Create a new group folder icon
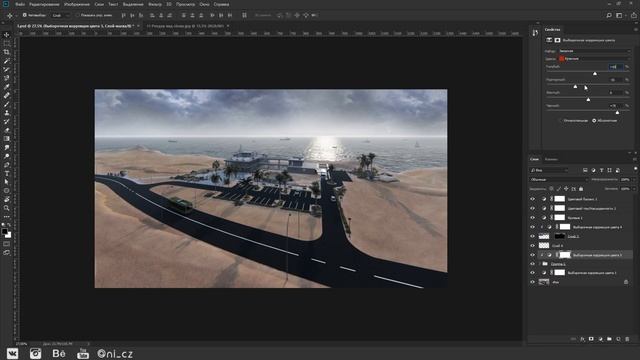 click(x=609, y=339)
